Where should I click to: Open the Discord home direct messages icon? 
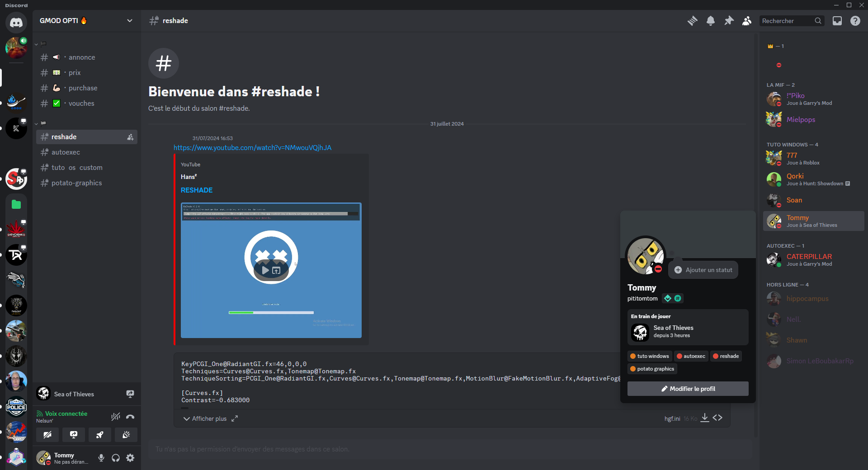[16, 22]
